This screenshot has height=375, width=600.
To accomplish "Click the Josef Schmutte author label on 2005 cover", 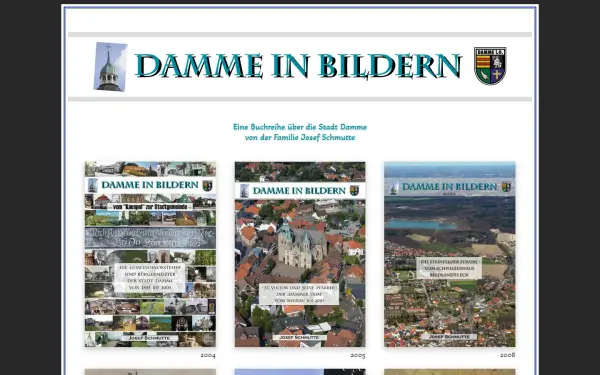I will (x=299, y=338).
